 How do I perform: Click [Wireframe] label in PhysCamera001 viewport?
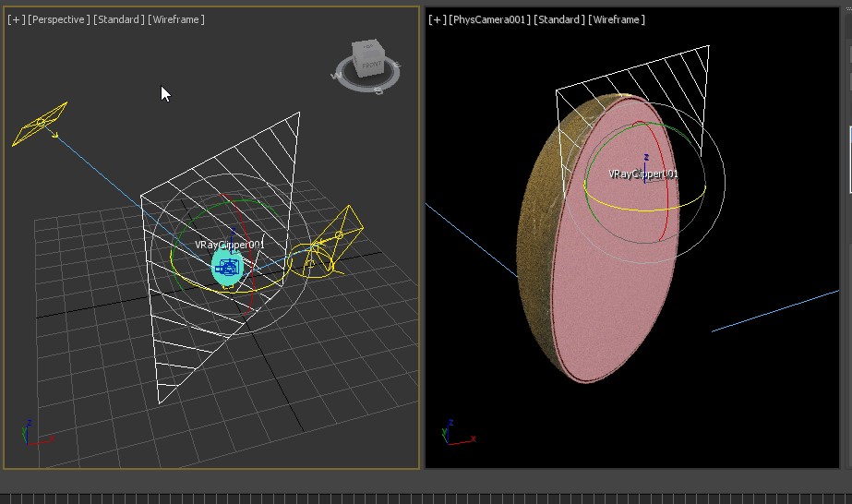[x=617, y=19]
